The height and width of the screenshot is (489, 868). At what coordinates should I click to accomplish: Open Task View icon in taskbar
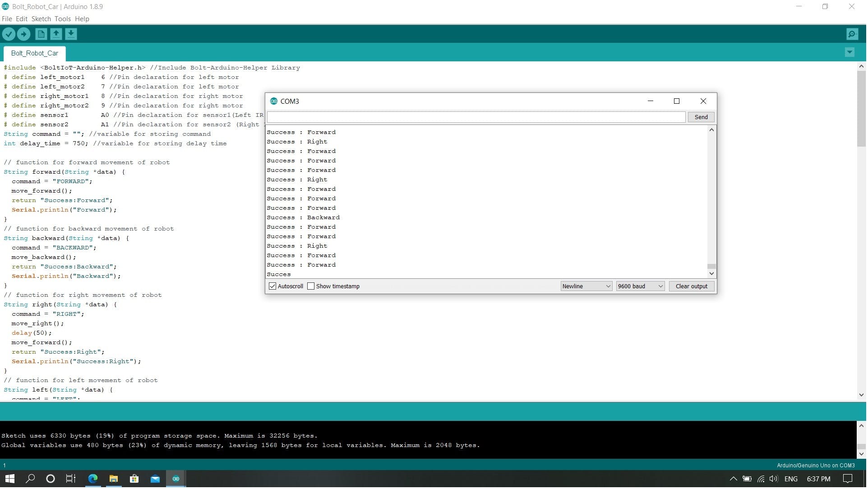coord(71,479)
